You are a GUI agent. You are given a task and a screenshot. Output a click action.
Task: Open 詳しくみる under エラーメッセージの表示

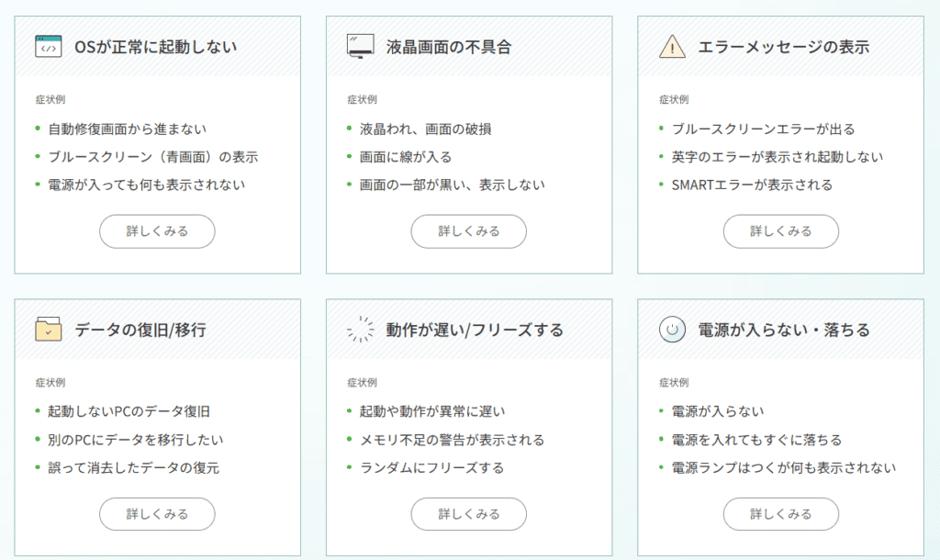780,231
